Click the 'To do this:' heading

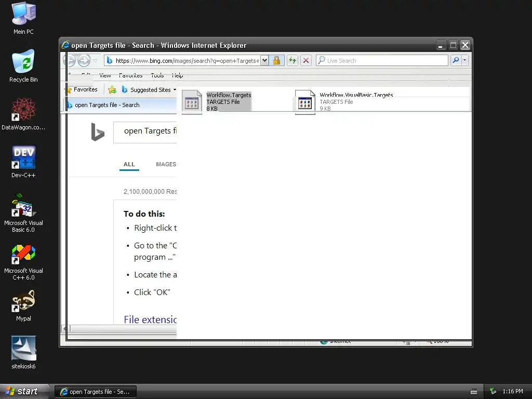tap(144, 214)
